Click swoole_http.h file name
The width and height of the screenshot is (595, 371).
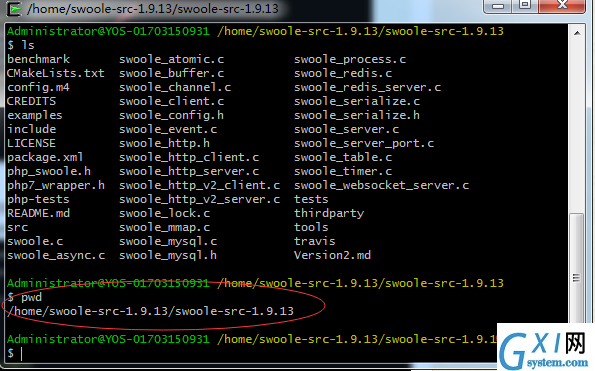pyautogui.click(x=164, y=143)
